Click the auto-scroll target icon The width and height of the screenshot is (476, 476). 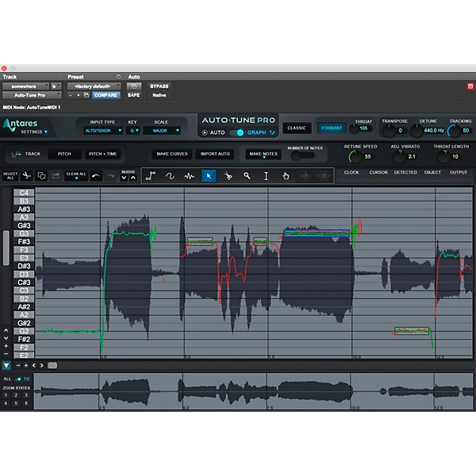[x=305, y=176]
